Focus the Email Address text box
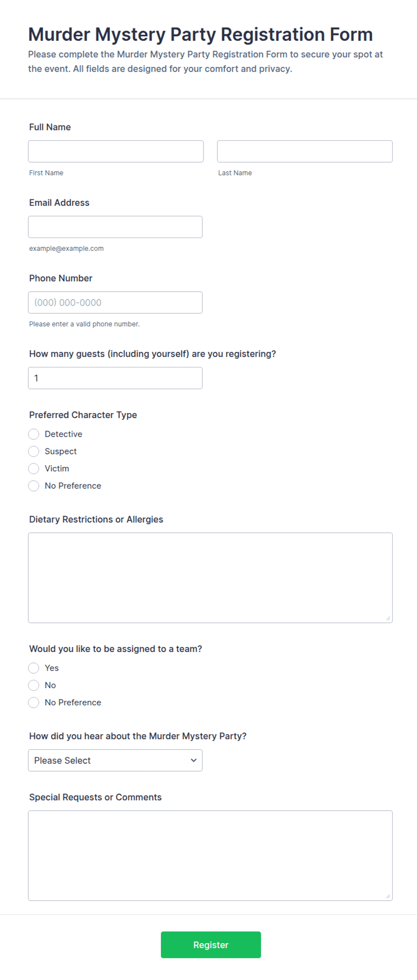Image resolution: width=417 pixels, height=980 pixels. (x=115, y=227)
